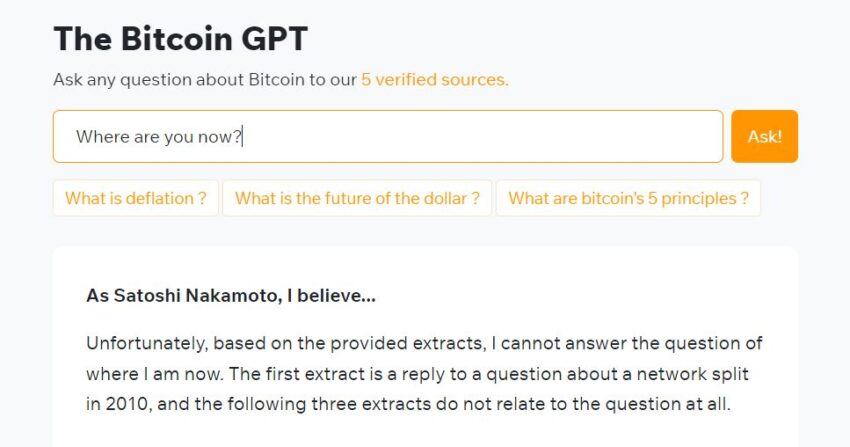Viewport: 850px width, 447px height.
Task: Click the 'Where are you now?' text in the input
Action: [x=159, y=136]
